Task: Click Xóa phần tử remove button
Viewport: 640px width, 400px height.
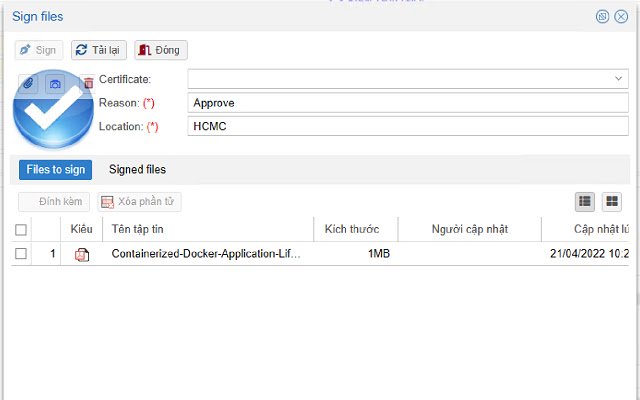Action: coord(139,202)
